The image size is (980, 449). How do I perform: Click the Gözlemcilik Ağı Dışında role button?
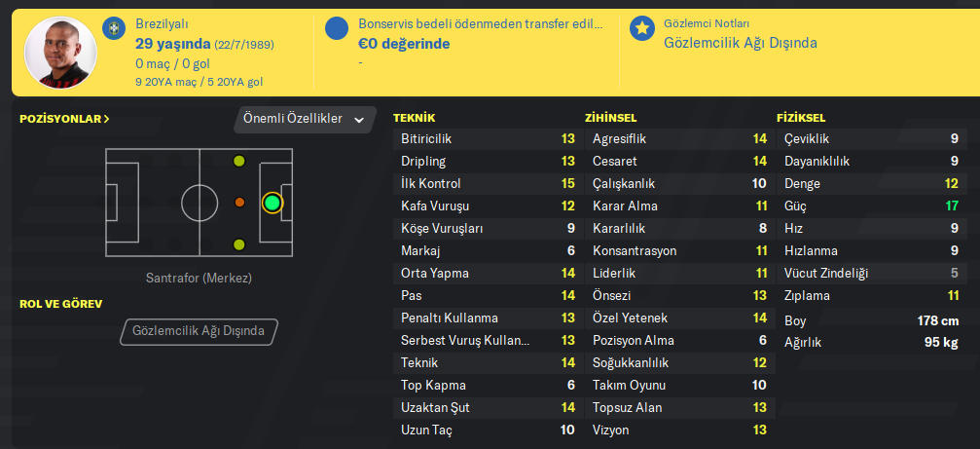point(199,331)
